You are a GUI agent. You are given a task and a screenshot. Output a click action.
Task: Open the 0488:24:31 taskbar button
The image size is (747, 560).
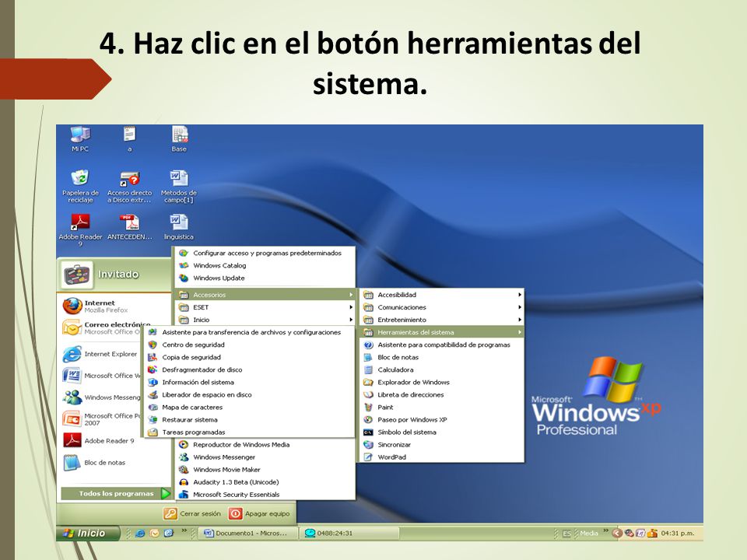[x=349, y=534]
